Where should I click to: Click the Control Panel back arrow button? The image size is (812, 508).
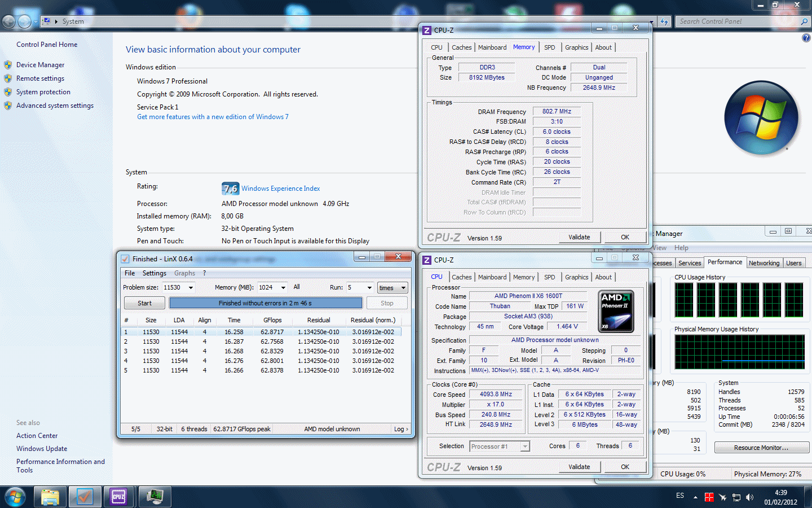click(x=9, y=21)
